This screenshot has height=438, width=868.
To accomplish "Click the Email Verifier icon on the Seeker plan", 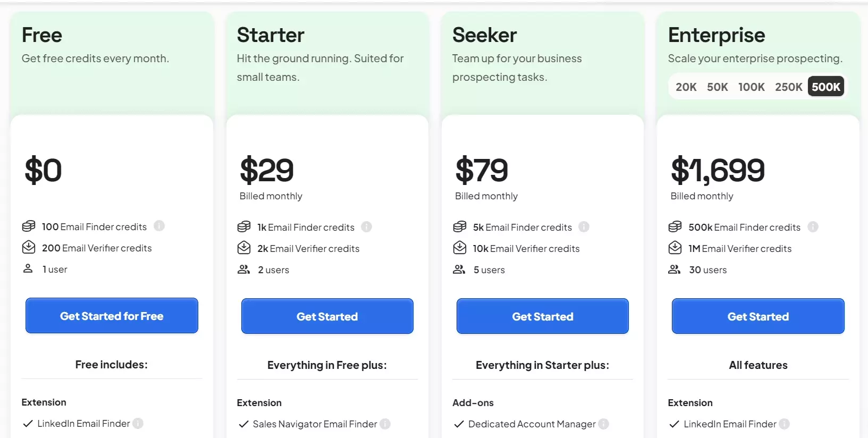I will 459,248.
